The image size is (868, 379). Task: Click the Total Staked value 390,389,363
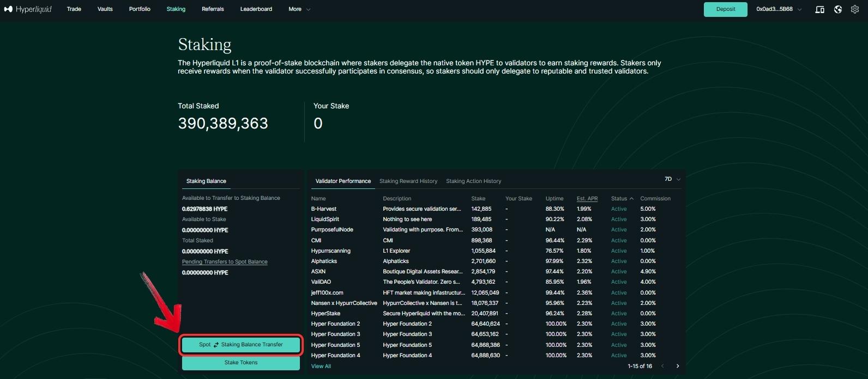[x=223, y=124]
